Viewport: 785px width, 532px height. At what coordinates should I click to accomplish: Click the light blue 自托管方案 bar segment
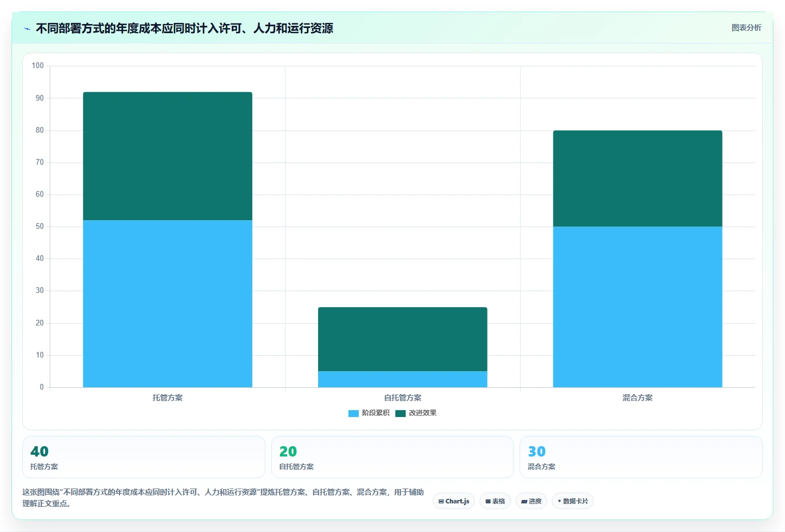coord(403,379)
